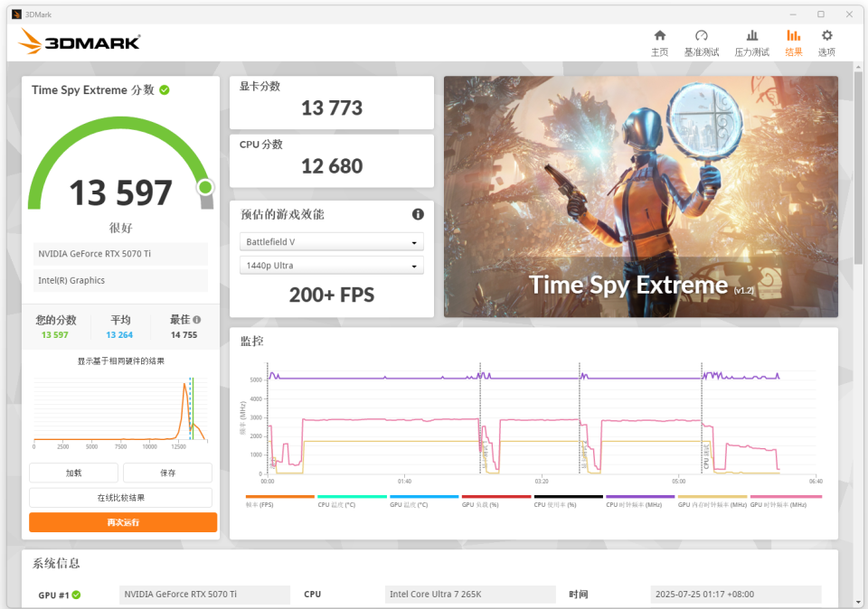Click NVIDIA GeForce RTX 5070 Ti under score gauge
This screenshot has height=609, width=868.
pyautogui.click(x=120, y=254)
